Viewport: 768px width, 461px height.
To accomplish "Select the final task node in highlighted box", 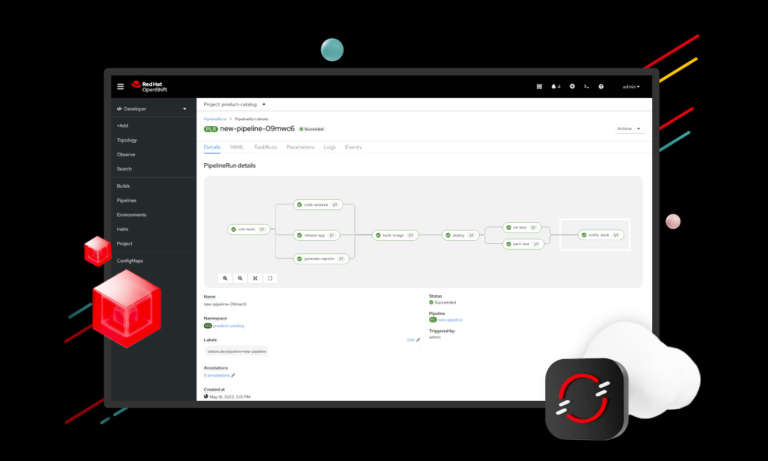I will pos(600,235).
